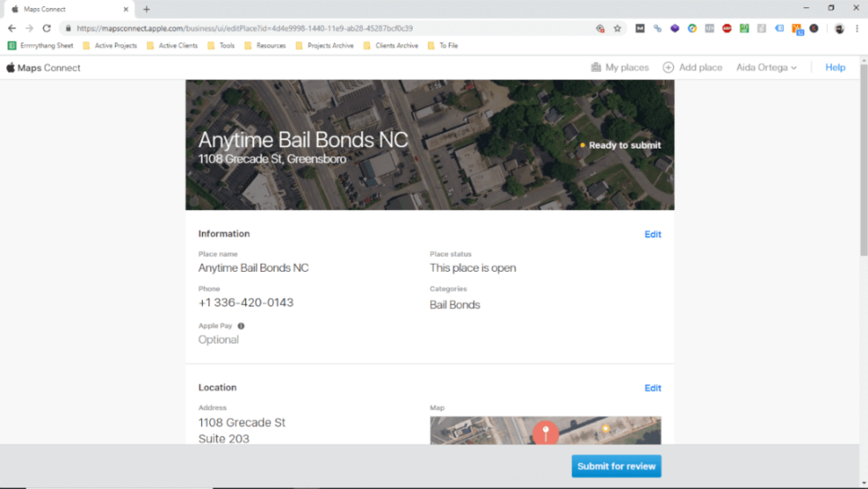The image size is (868, 489).
Task: View site information via the padlock icon
Action: pos(68,28)
